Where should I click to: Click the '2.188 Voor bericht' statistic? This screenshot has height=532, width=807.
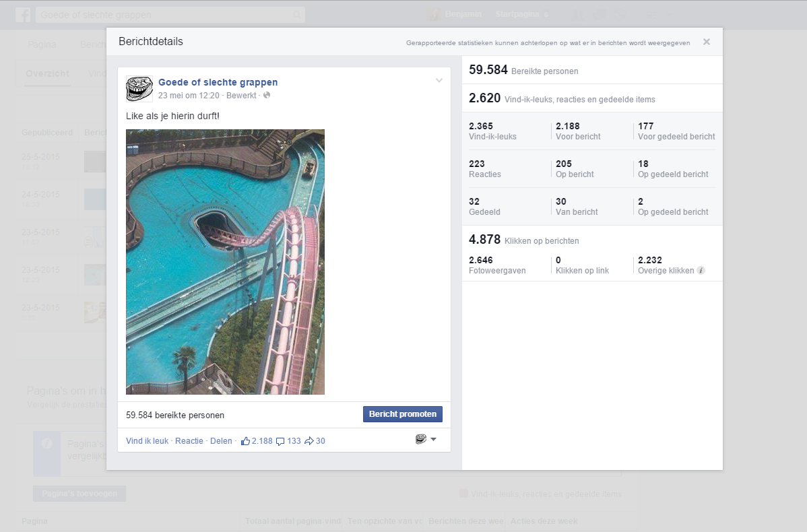pyautogui.click(x=578, y=131)
